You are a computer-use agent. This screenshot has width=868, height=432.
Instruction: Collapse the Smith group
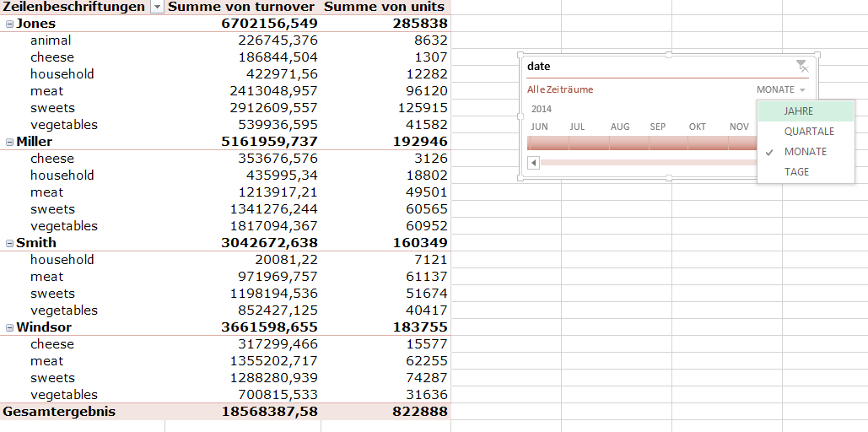click(9, 243)
